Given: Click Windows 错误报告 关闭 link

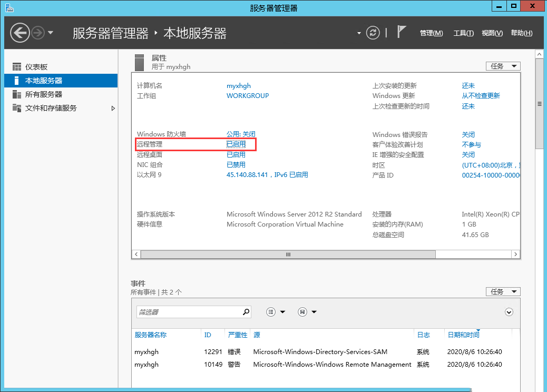Looking at the screenshot, I should [x=468, y=135].
